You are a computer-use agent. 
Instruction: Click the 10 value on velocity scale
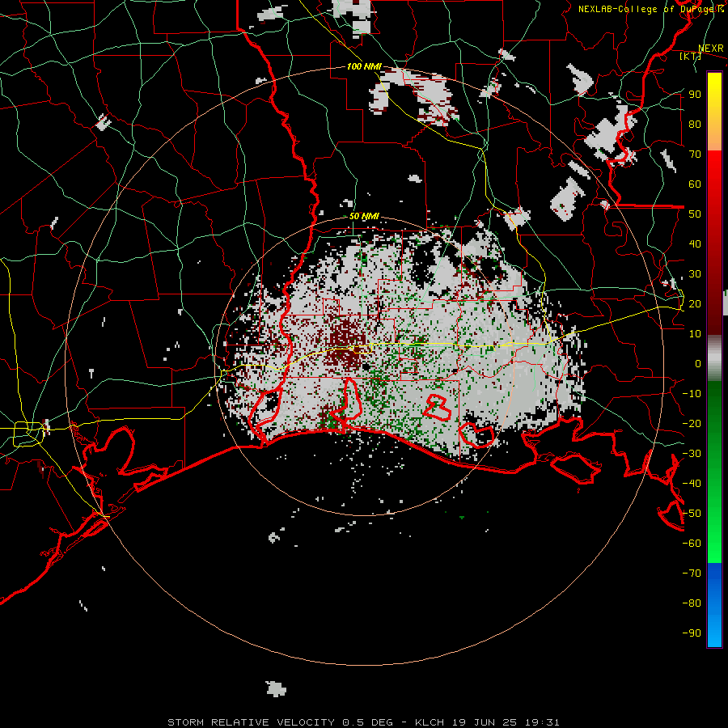click(x=695, y=334)
